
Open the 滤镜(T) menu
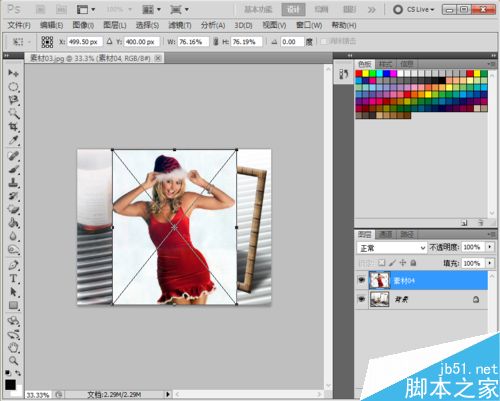(x=180, y=25)
